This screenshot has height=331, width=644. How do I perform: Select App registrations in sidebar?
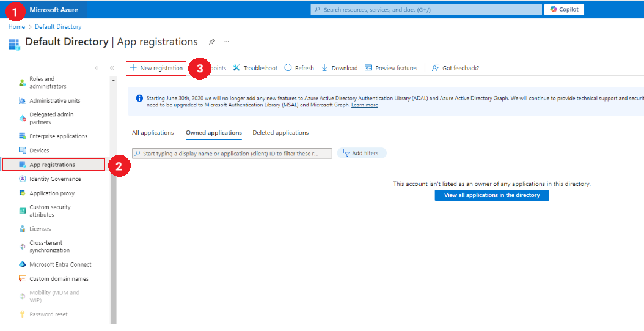click(54, 165)
